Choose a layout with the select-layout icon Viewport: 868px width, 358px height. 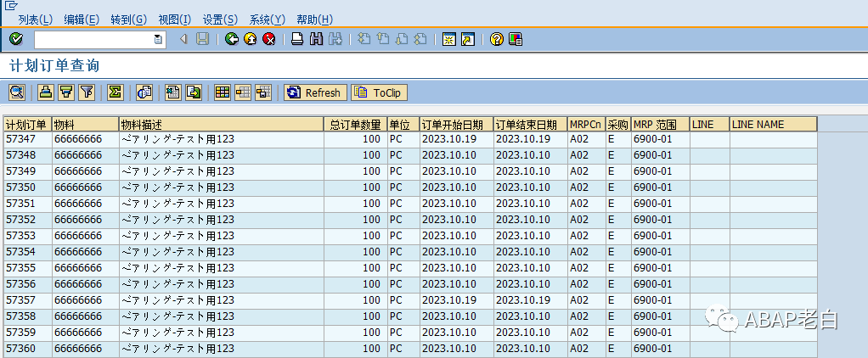pos(243,92)
